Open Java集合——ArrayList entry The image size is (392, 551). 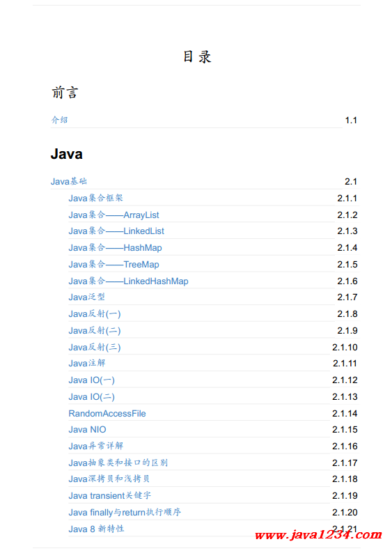113,215
